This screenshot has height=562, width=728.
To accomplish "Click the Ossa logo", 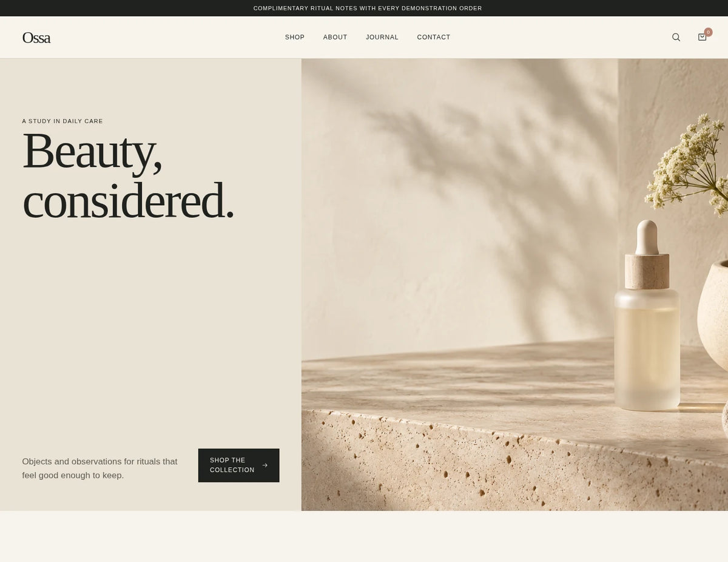I will pos(36,38).
